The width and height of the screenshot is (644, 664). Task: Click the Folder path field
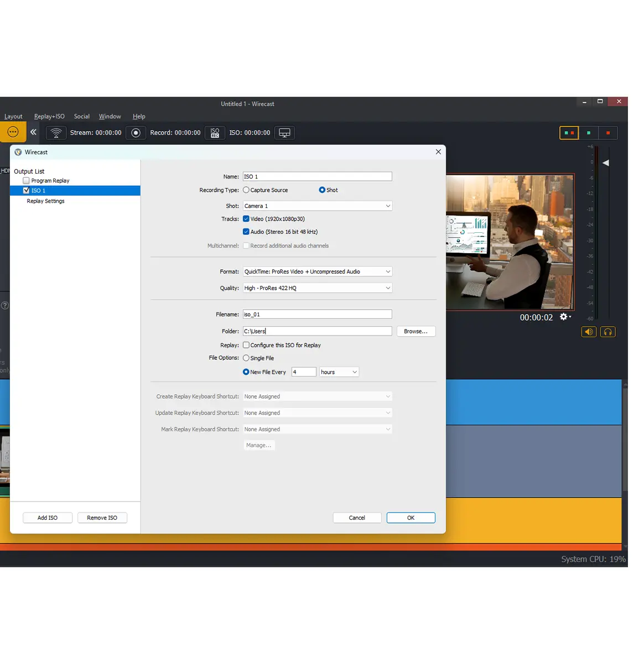tap(318, 331)
